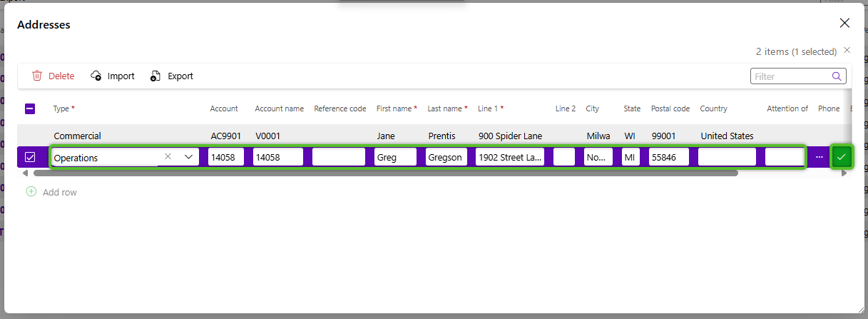Click the Add row link
Screen dimensions: 868x319
coord(59,192)
